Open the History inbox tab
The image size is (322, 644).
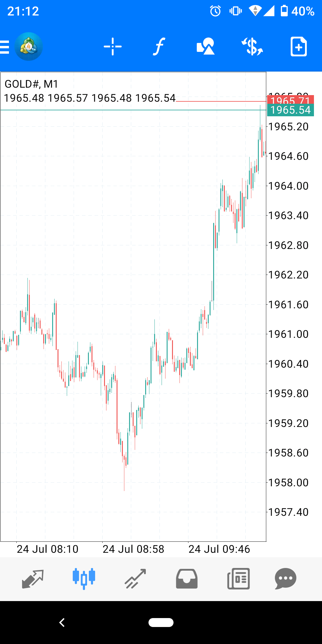(187, 579)
